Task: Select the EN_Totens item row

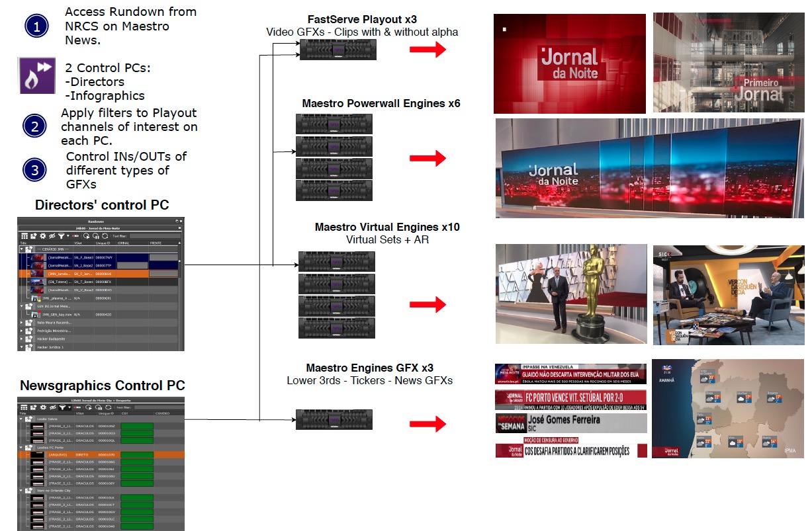Action: pyautogui.click(x=99, y=282)
